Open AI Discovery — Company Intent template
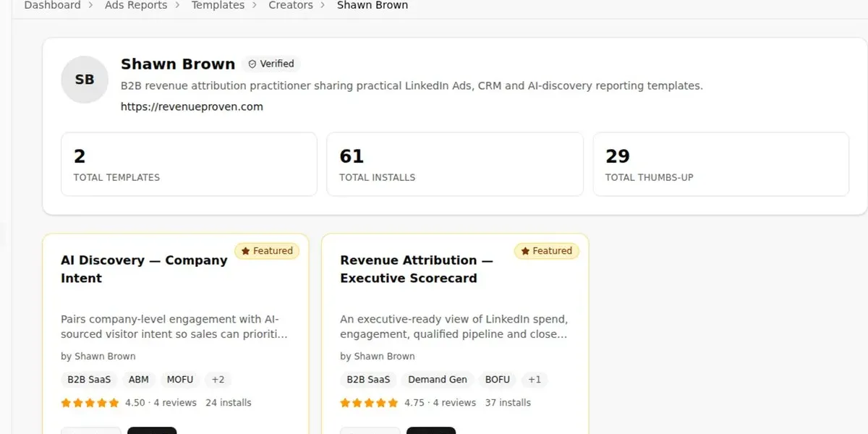 pos(144,269)
